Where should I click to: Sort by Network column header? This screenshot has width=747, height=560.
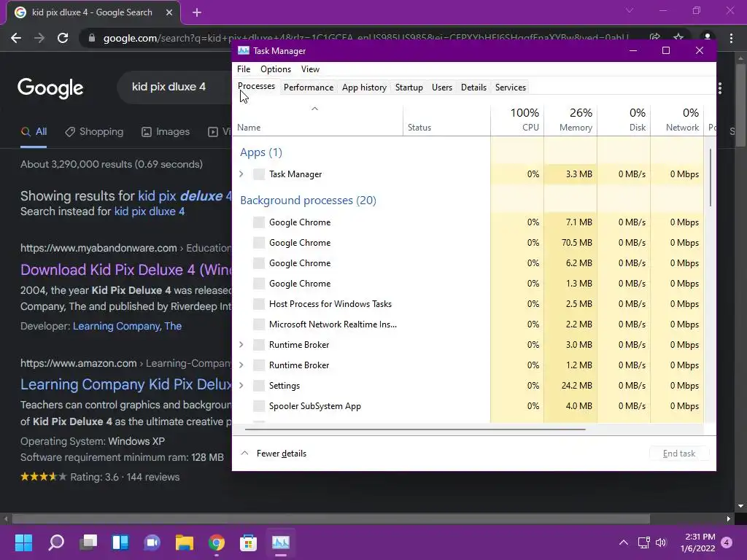[677, 120]
